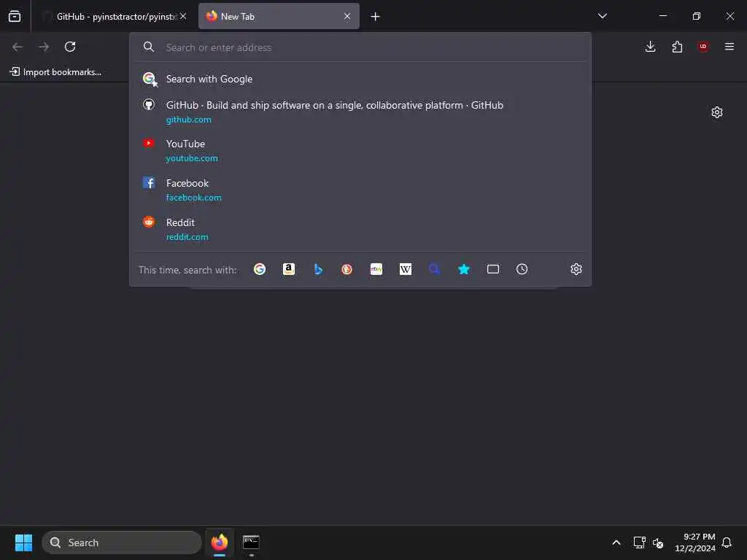
Task: Click the github.com URL text
Action: tap(189, 120)
